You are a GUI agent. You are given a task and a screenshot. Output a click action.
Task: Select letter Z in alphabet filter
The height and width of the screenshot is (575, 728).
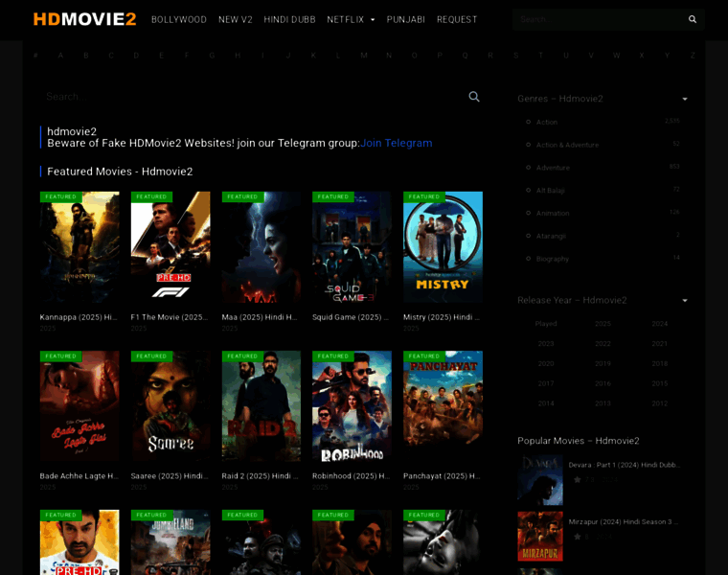pos(693,56)
